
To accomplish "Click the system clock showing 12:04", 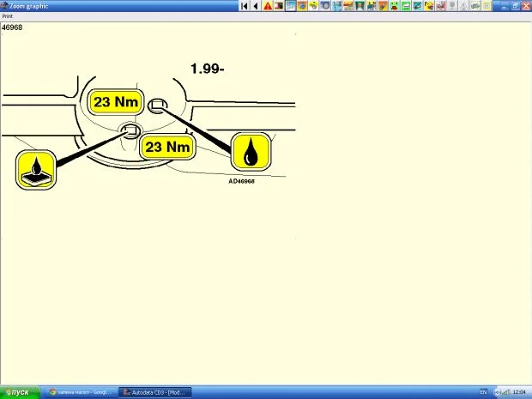I will tap(518, 392).
